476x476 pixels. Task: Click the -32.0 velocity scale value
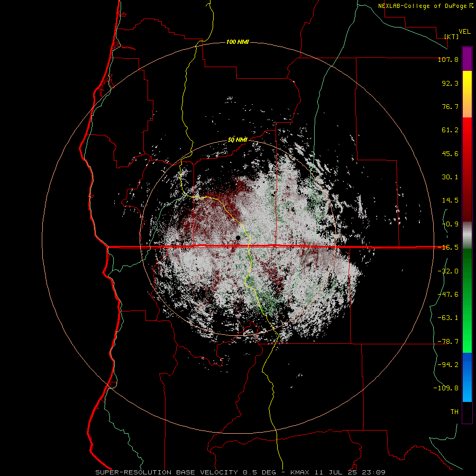point(448,271)
